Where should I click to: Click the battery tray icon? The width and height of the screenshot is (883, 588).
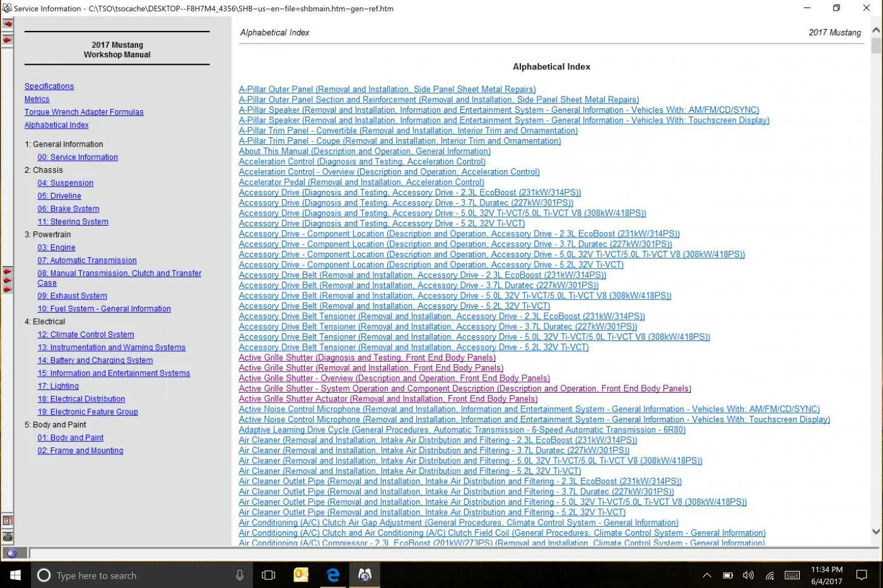point(727,575)
